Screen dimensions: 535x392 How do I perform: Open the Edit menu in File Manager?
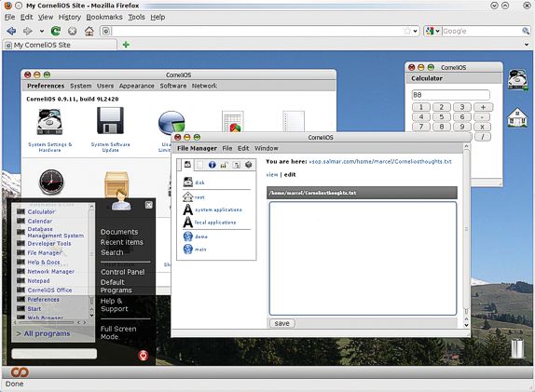click(243, 148)
